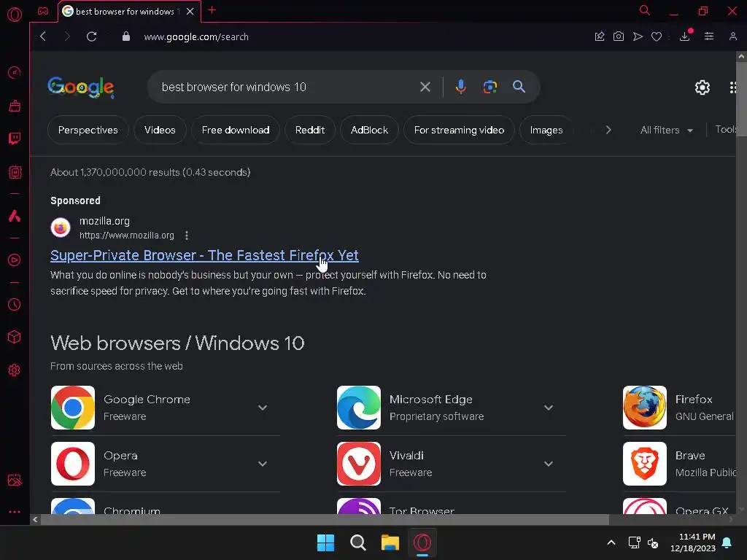Take a snapshot with camera icon
The width and height of the screenshot is (747, 560).
(619, 36)
